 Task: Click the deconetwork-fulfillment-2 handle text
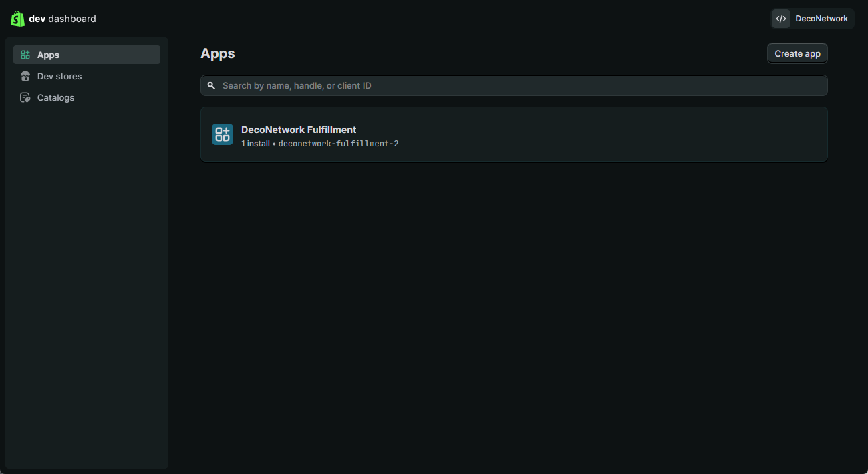click(338, 144)
